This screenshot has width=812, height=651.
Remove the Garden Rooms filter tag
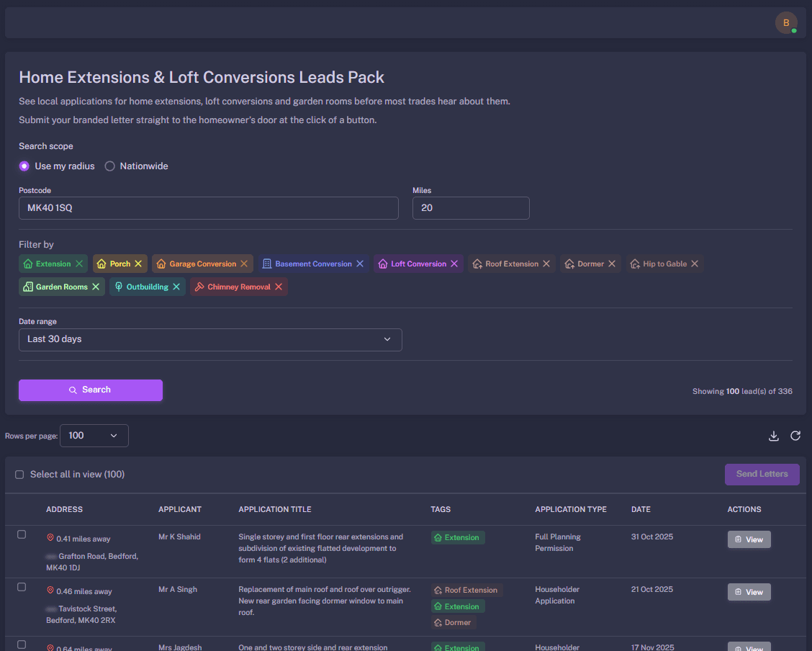click(x=95, y=287)
